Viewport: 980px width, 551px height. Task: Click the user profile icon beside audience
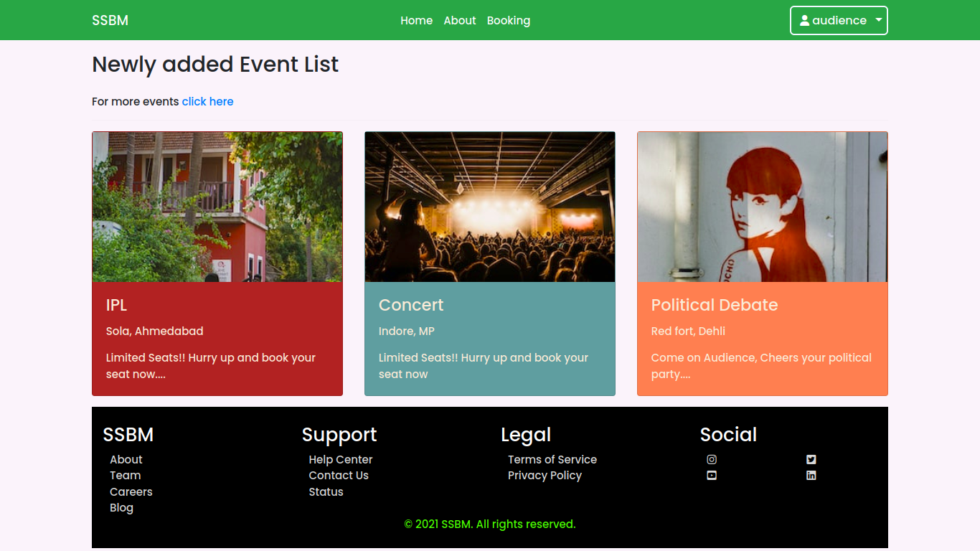tap(804, 21)
